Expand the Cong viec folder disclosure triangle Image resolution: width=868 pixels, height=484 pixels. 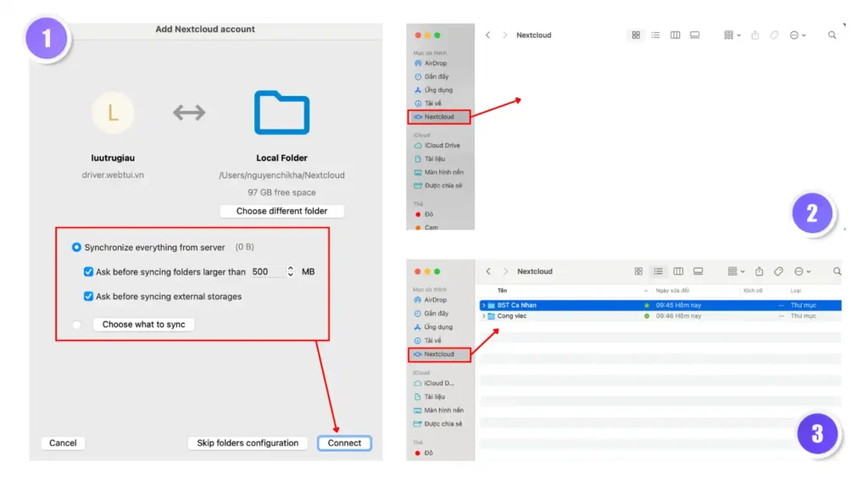pos(483,316)
